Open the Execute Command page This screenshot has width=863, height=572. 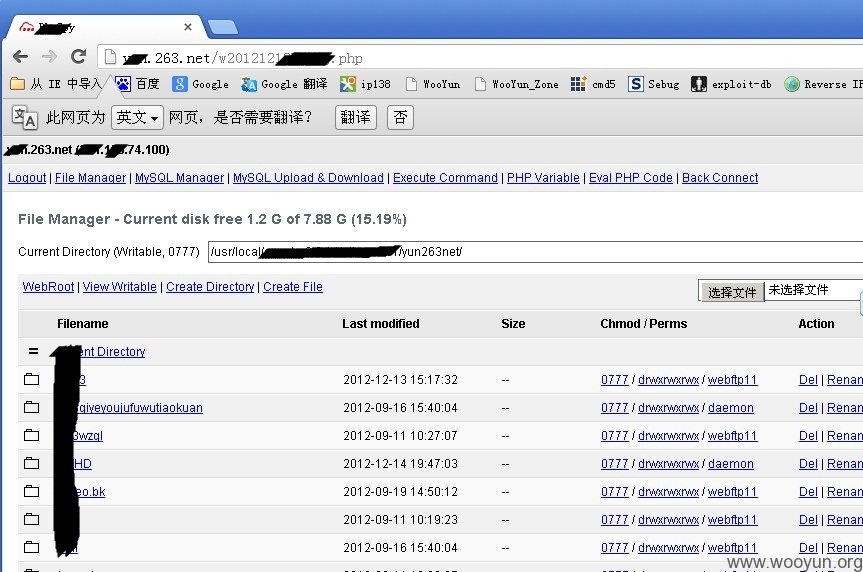pos(445,178)
